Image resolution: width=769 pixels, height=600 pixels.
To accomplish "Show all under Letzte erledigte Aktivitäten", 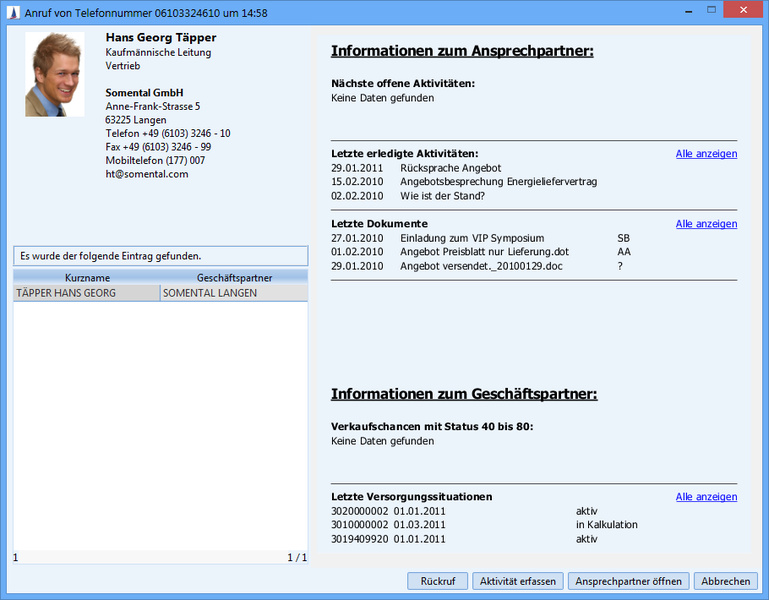I will tap(706, 154).
